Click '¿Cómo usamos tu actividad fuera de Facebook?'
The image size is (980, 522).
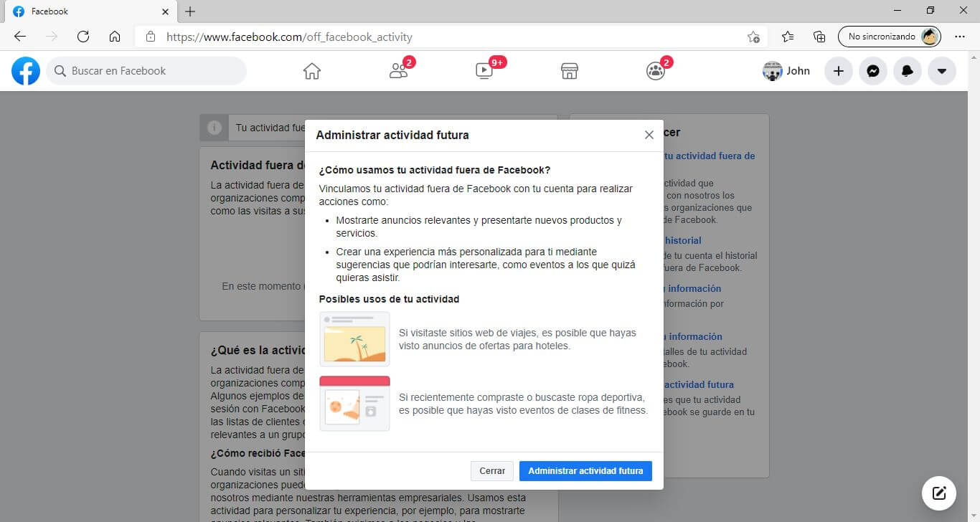pyautogui.click(x=435, y=170)
